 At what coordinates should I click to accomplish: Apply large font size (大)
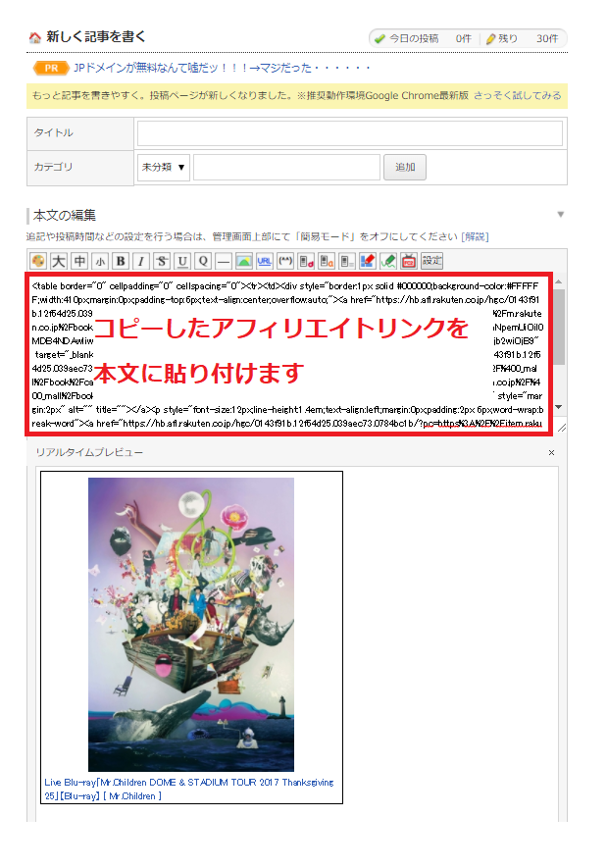coord(59,261)
